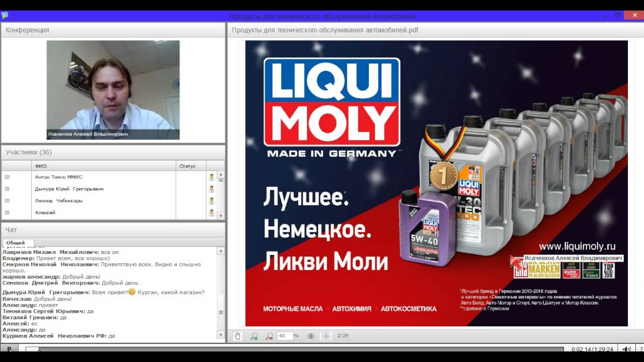Select participant Дымура Юрий Григорьевич
The width and height of the screenshot is (644, 362).
[69, 189]
